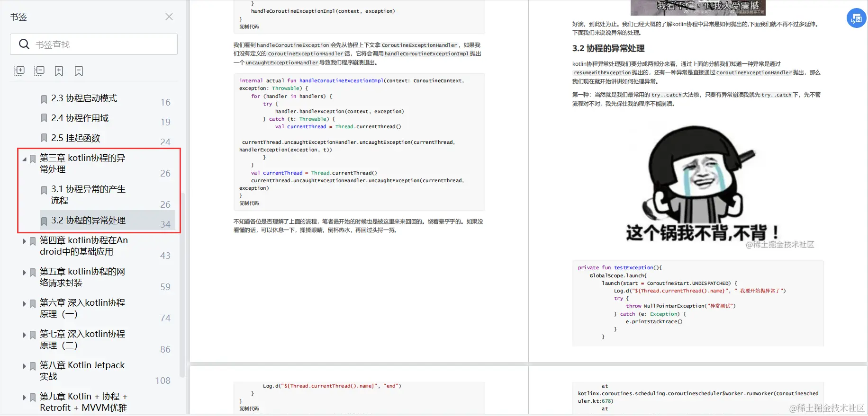This screenshot has width=868, height=416.
Task: Click 复制代码 under internal actual fun block
Action: coord(249,203)
